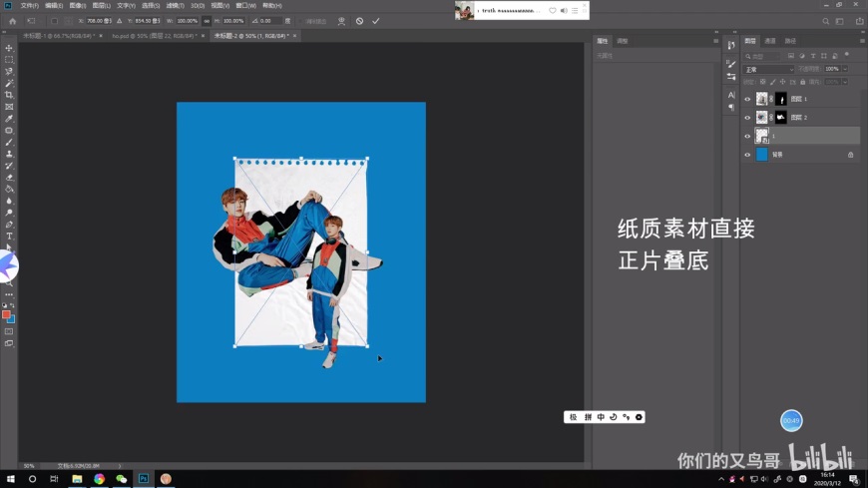Open the opacity slider dropdown arrow
Viewport: 868px width, 488px height.
point(845,69)
